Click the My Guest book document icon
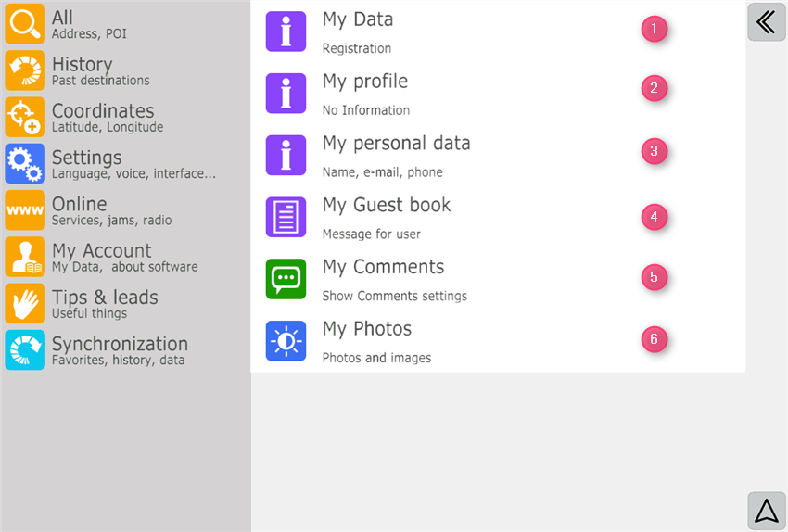The image size is (788, 532). click(x=286, y=217)
